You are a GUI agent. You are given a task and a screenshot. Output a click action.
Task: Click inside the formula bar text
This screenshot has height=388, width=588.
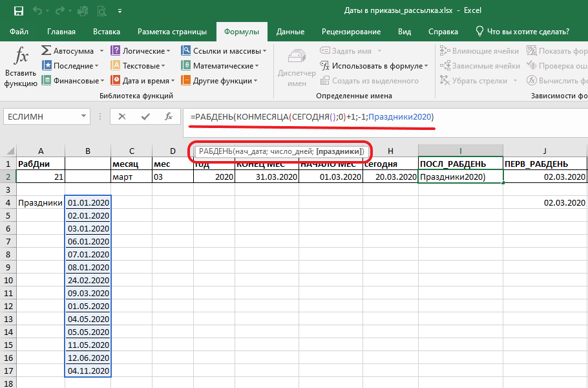312,116
